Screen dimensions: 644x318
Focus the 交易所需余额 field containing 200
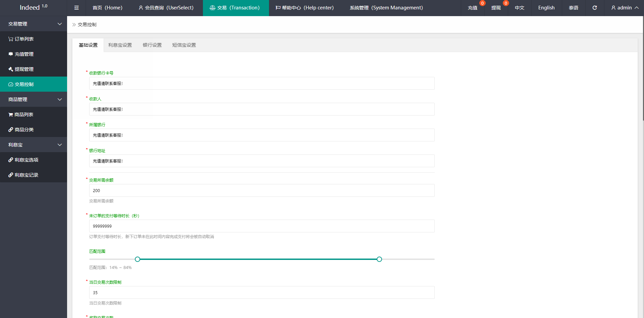262,190
